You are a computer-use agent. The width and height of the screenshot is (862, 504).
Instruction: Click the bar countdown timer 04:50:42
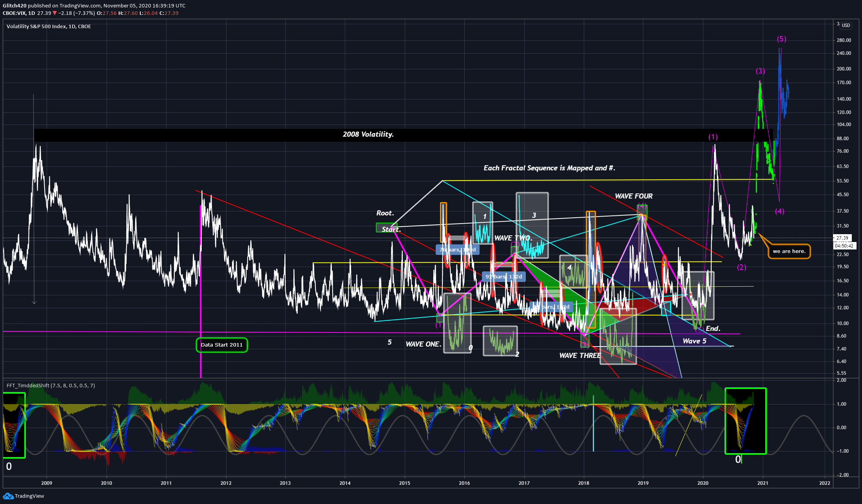(x=844, y=246)
